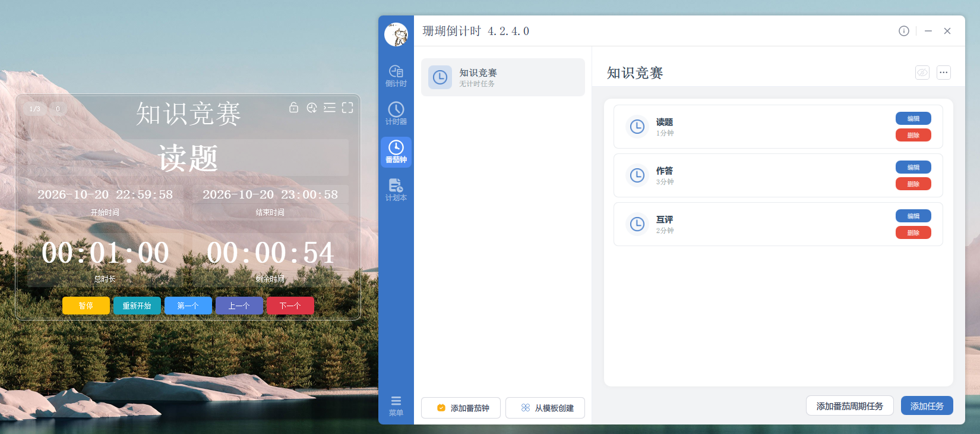
Task: Click the 互评 task title
Action: (665, 219)
